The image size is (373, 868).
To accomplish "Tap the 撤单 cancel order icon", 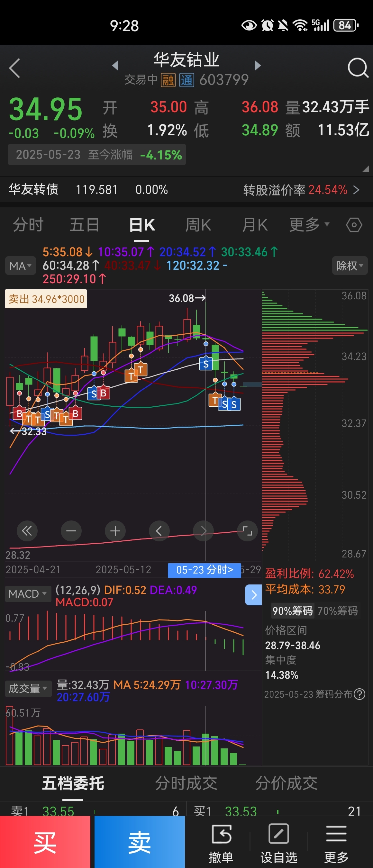I will pos(221,843).
